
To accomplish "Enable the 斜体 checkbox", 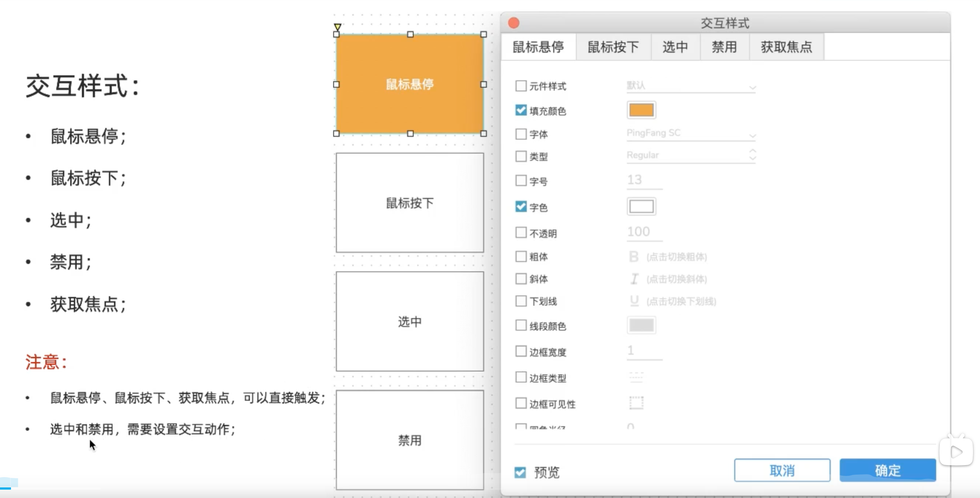I will point(521,279).
